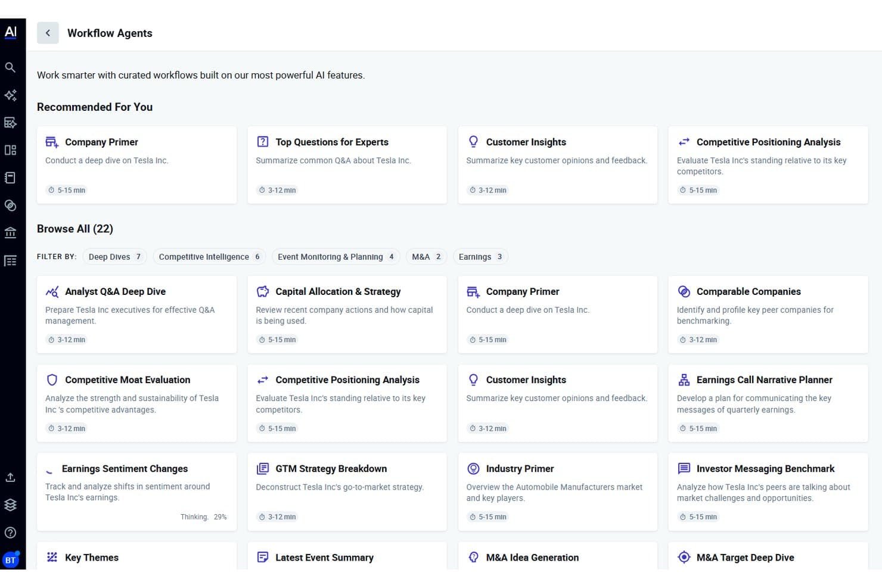This screenshot has height=588, width=882.
Task: Go back using the chevron button
Action: point(48,33)
